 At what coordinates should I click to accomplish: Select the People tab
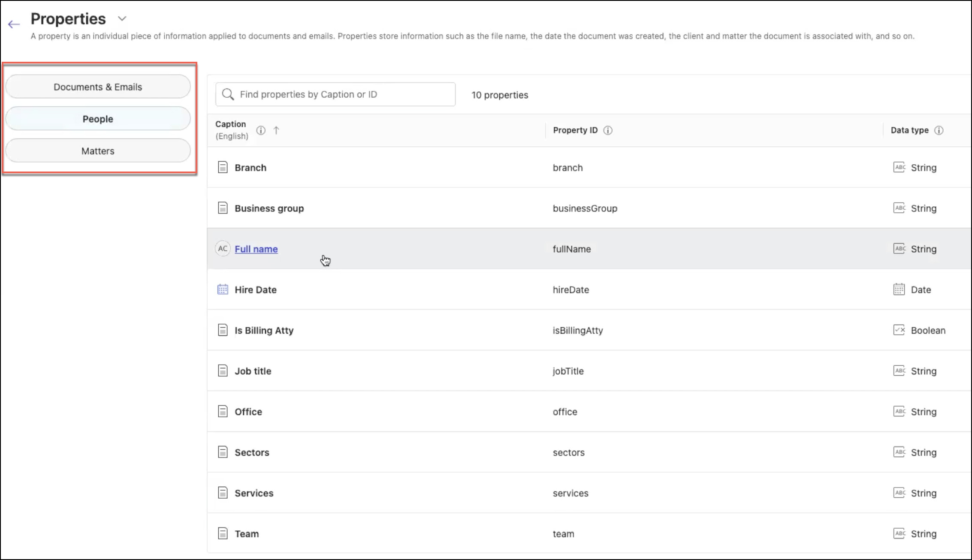pos(98,119)
